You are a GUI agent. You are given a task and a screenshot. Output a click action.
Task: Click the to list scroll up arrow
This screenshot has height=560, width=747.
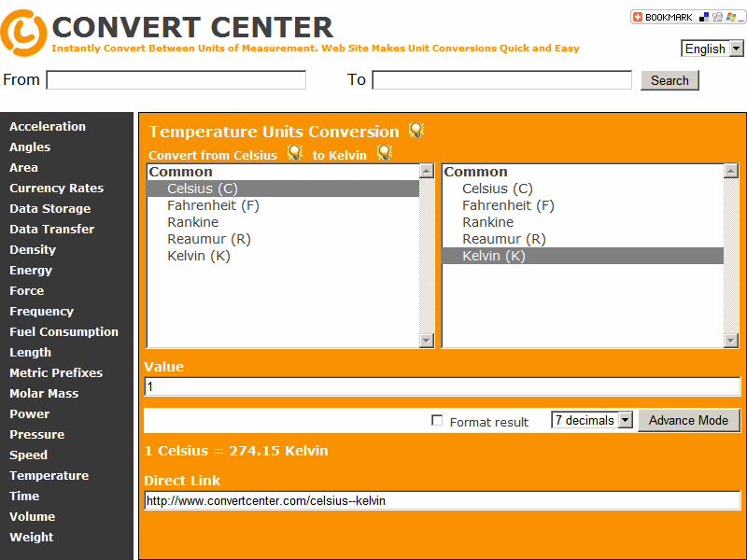pyautogui.click(x=731, y=171)
